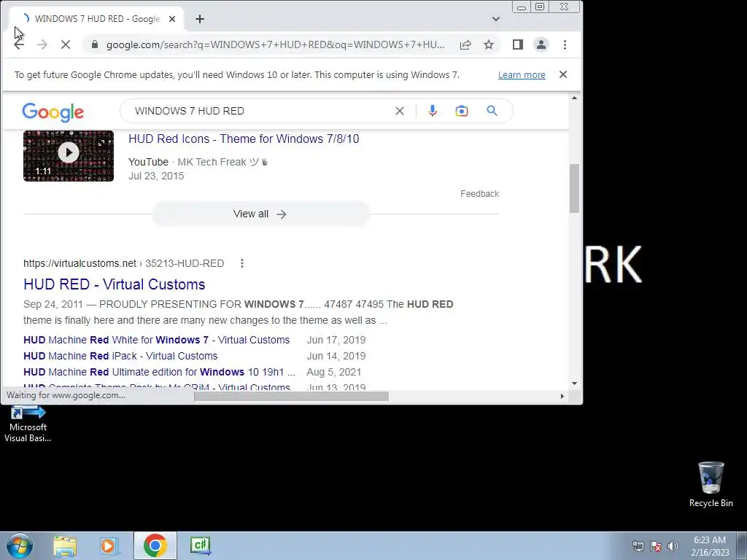Click the volume speaker tray icon
The height and width of the screenshot is (560, 747).
pyautogui.click(x=673, y=546)
